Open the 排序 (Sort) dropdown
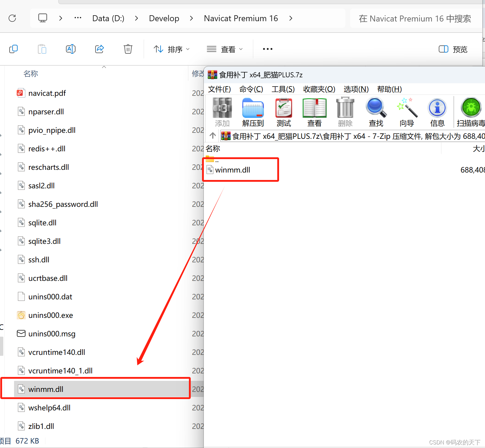This screenshot has height=448, width=485. 172,49
